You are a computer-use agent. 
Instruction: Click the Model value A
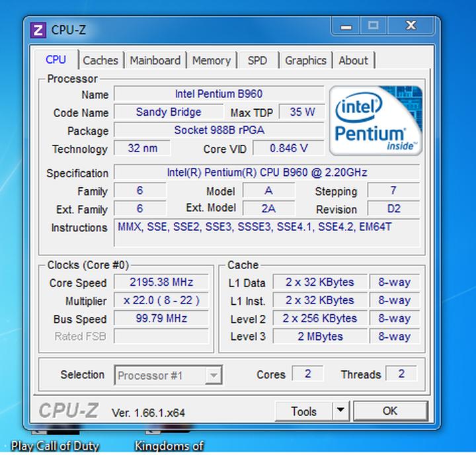(x=268, y=190)
